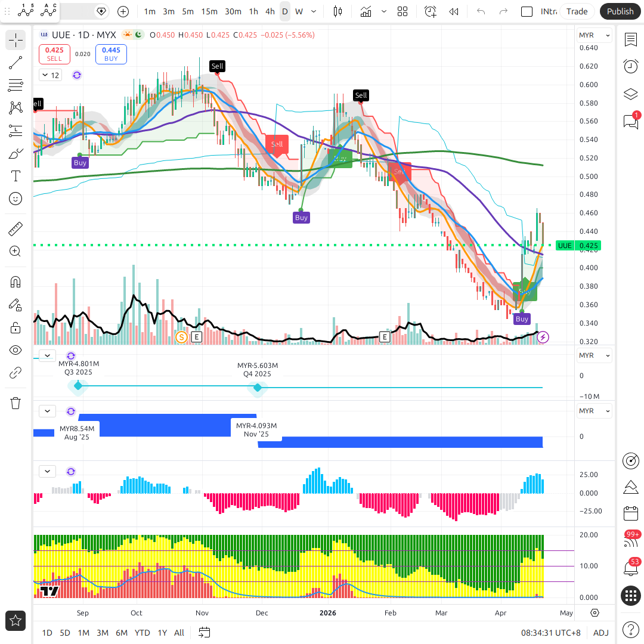
Task: Toggle lock all drawing tools
Action: [16, 327]
